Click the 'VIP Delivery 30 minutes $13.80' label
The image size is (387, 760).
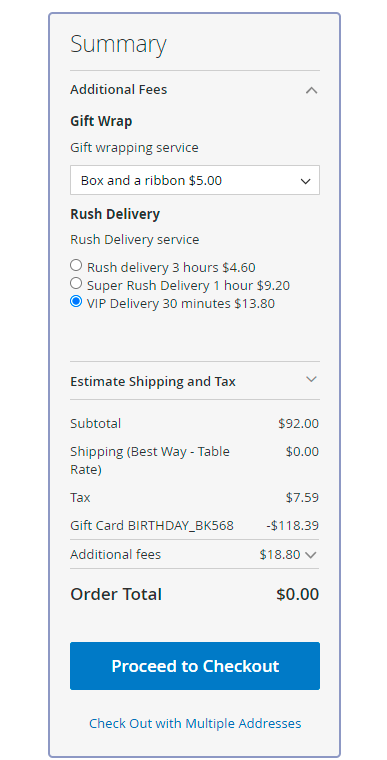(181, 304)
